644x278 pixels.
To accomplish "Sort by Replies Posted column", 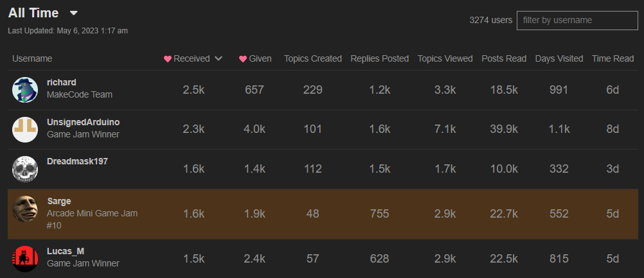I will coord(379,58).
